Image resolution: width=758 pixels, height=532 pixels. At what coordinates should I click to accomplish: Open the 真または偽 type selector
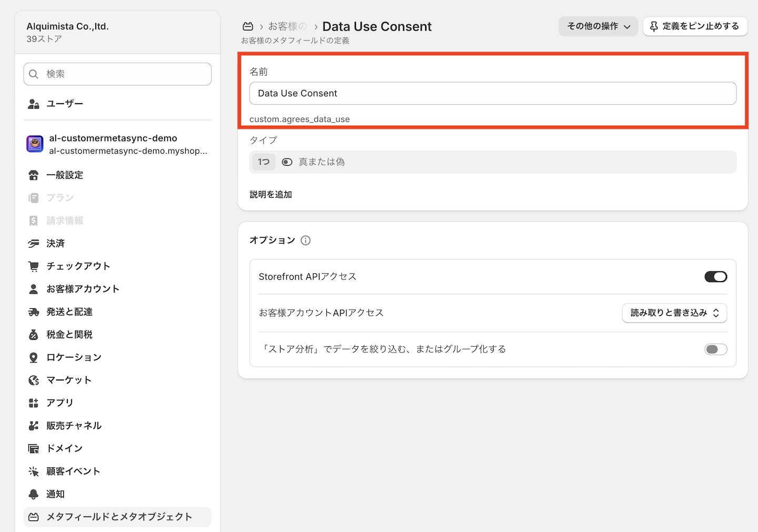493,162
